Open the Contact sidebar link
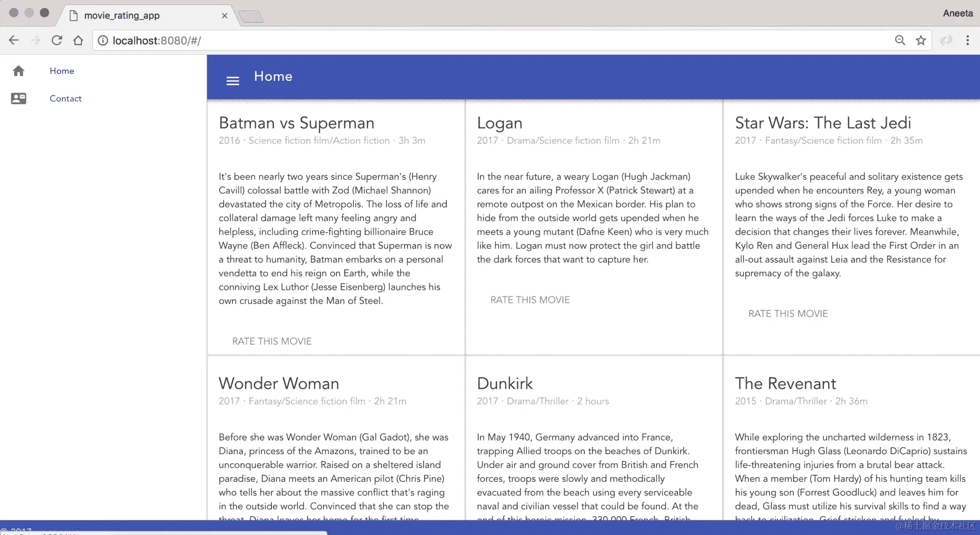 [x=65, y=98]
